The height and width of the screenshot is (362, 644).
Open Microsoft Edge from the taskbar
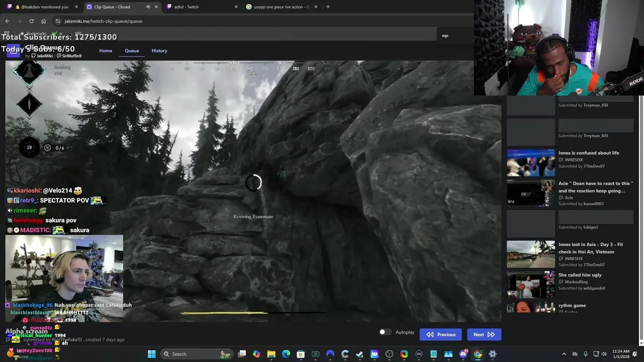pos(286,354)
